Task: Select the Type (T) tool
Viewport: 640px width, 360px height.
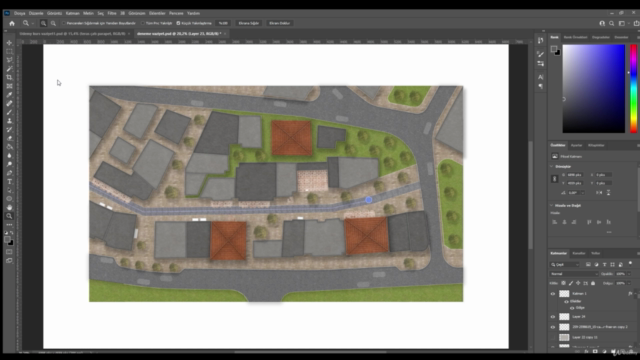Action: tap(9, 182)
